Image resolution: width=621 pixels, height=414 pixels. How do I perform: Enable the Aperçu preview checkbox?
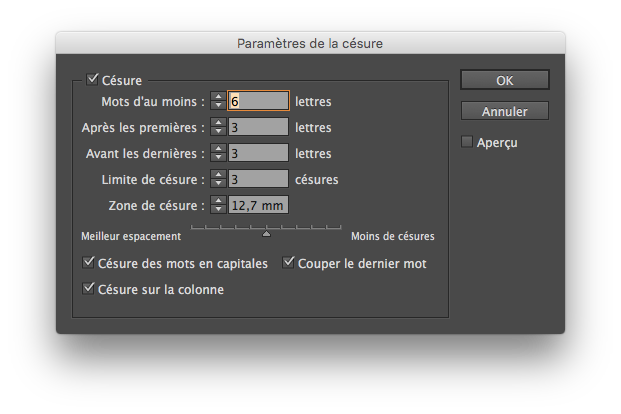(467, 142)
